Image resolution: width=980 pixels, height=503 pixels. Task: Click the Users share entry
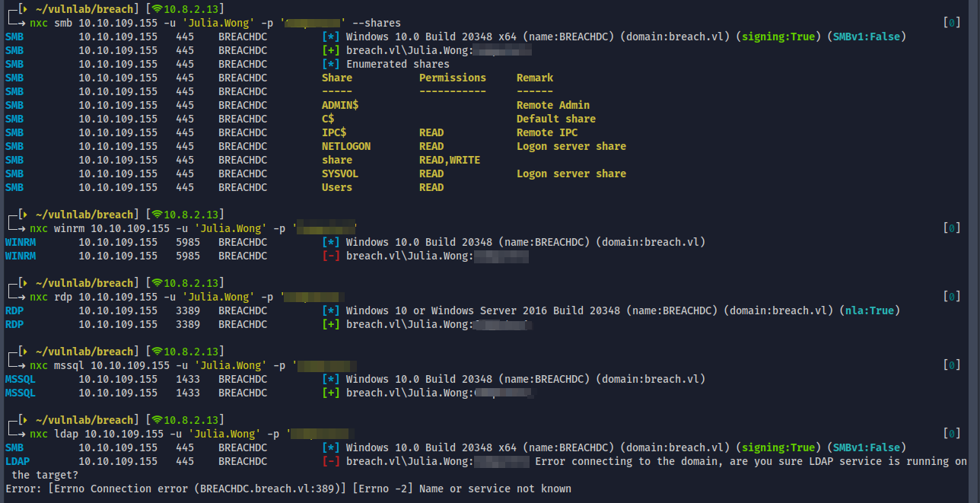[336, 187]
